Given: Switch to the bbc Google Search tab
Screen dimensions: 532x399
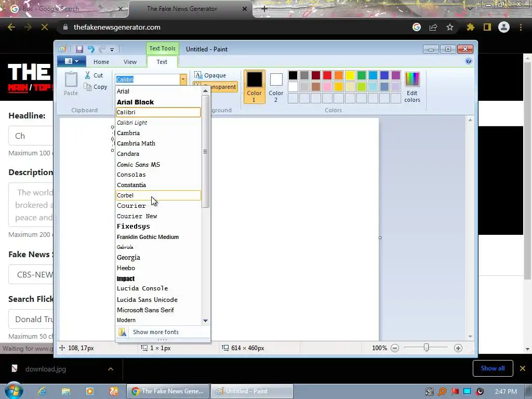Looking at the screenshot, I should coord(64,9).
